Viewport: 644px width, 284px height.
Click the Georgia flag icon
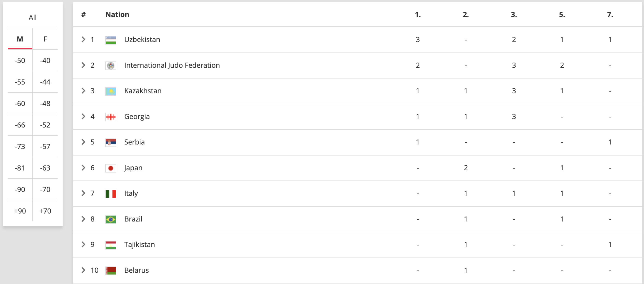pyautogui.click(x=110, y=117)
